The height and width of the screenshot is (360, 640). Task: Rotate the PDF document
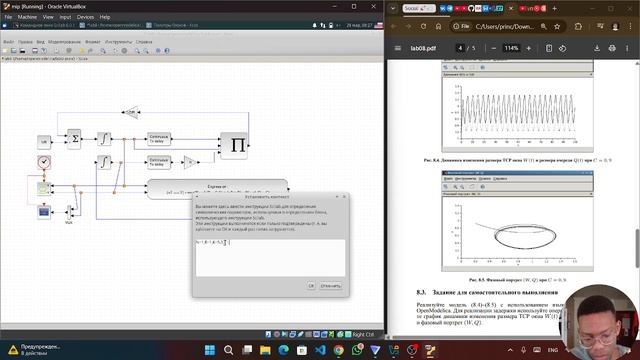click(562, 48)
